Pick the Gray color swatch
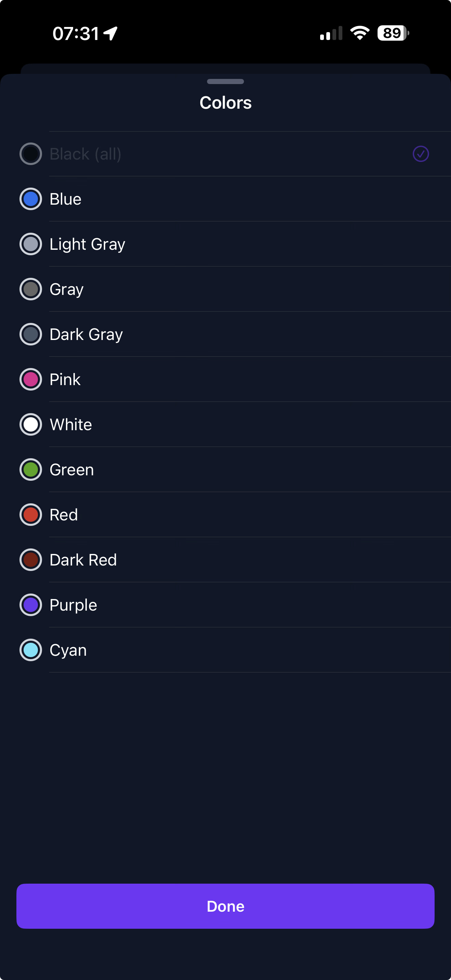 coord(31,289)
